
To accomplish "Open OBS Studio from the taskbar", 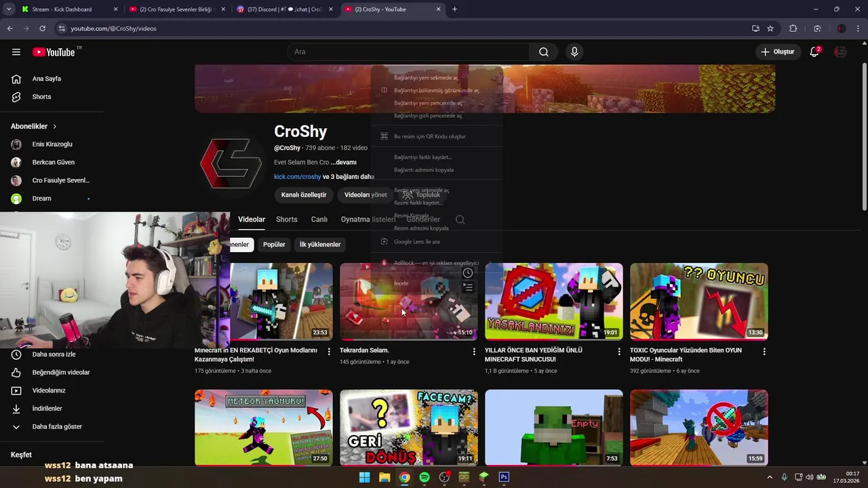I will tap(444, 477).
